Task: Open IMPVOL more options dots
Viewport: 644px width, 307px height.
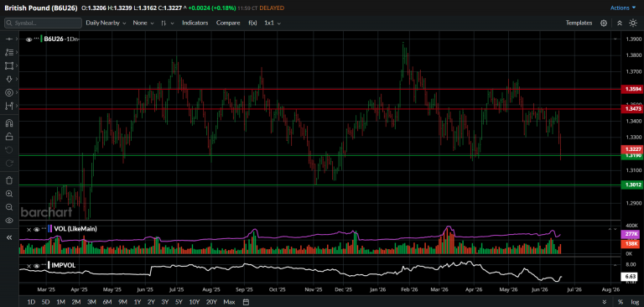Action: click(44, 265)
